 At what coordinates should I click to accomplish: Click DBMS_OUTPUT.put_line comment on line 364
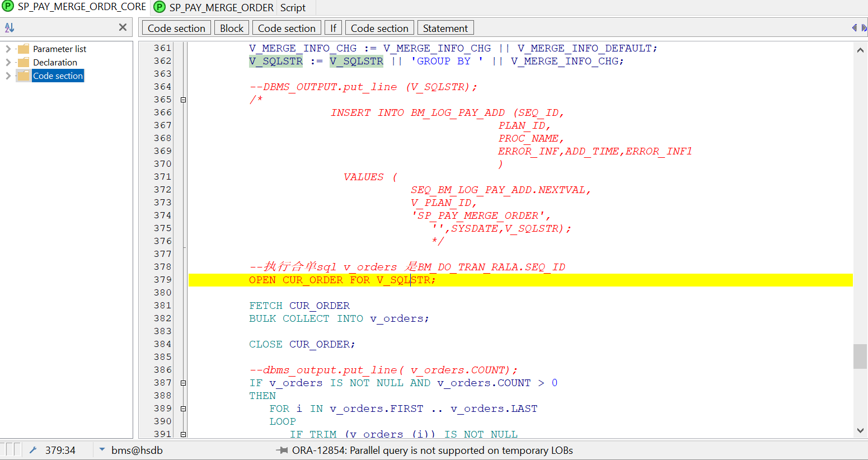363,87
